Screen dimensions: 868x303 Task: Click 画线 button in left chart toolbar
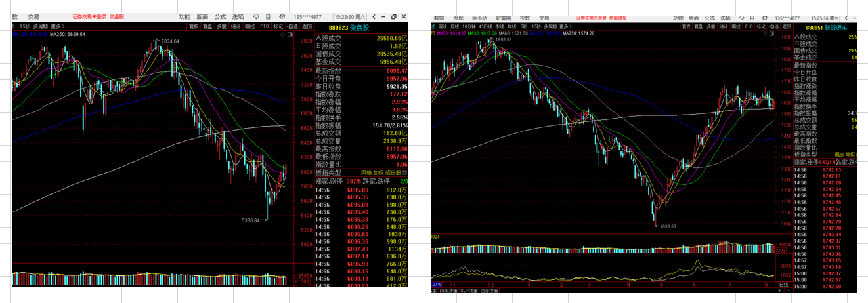(x=250, y=26)
